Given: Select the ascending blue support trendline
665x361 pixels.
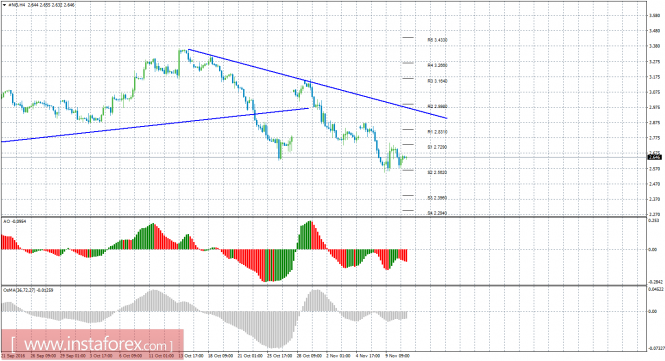Looking at the screenshot, I should [155, 125].
